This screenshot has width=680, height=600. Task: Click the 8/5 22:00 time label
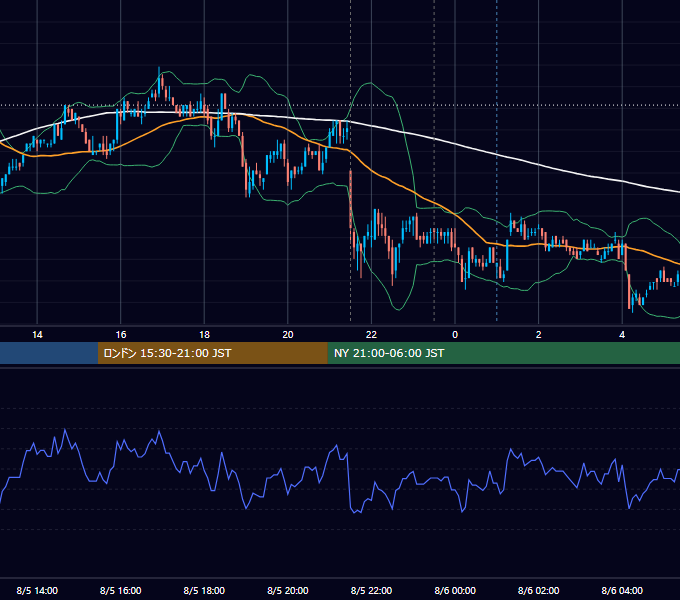[x=371, y=590]
